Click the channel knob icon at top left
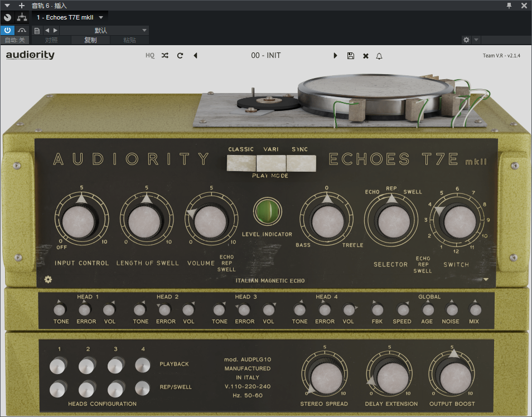This screenshot has height=417, width=532. [7, 17]
